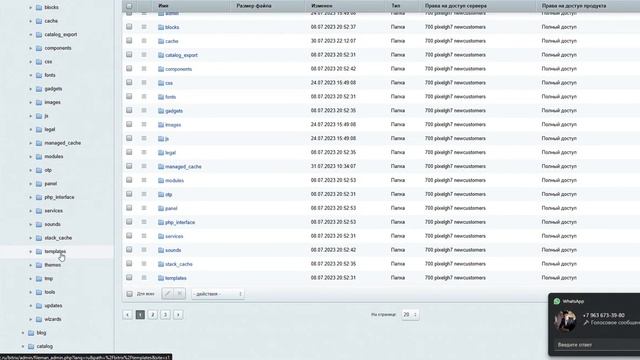This screenshot has height=360, width=640.
Task: Open the items-per-page dropdown showing 20
Action: [x=410, y=314]
